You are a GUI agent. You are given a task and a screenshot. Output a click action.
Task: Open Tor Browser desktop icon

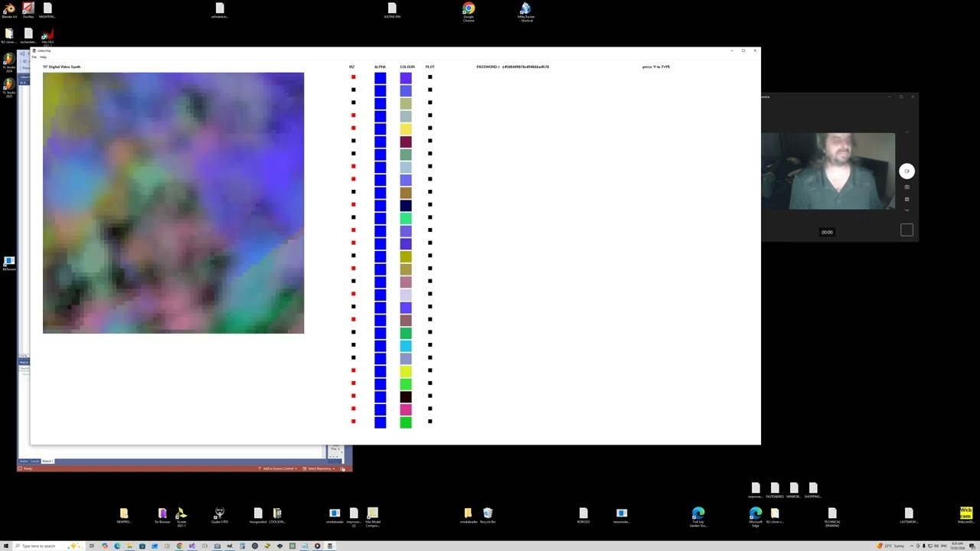click(162, 516)
